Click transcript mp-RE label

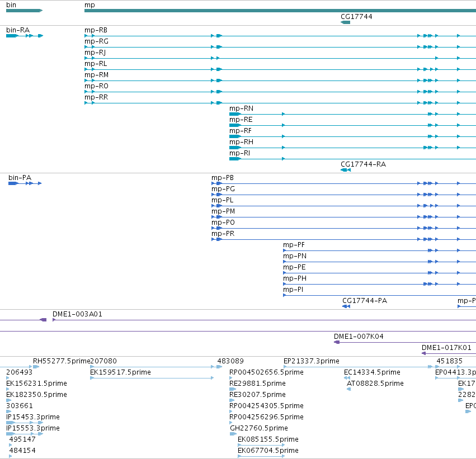(x=241, y=120)
